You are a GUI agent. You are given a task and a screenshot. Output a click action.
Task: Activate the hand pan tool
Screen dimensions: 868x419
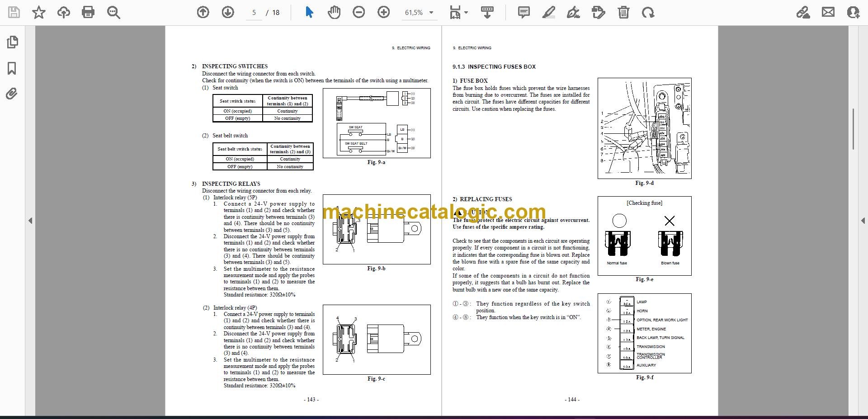point(334,12)
